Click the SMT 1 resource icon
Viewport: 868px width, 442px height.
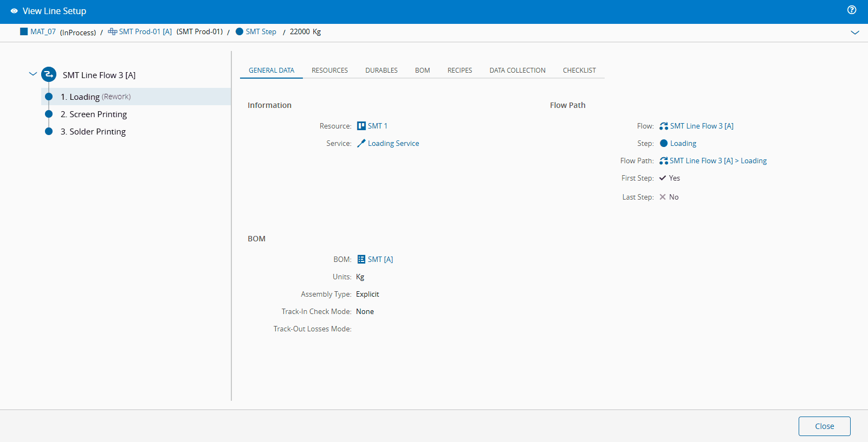tap(361, 126)
